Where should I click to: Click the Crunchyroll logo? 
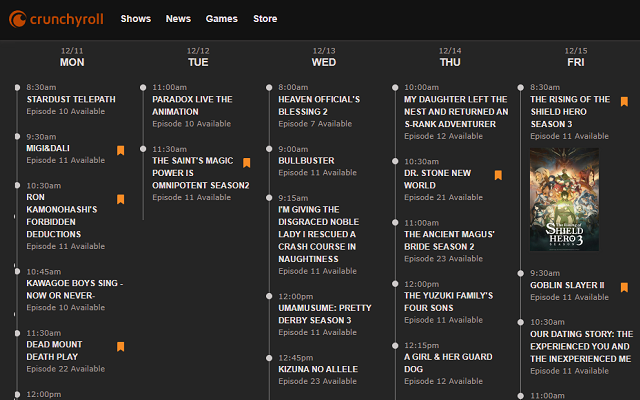pyautogui.click(x=56, y=19)
